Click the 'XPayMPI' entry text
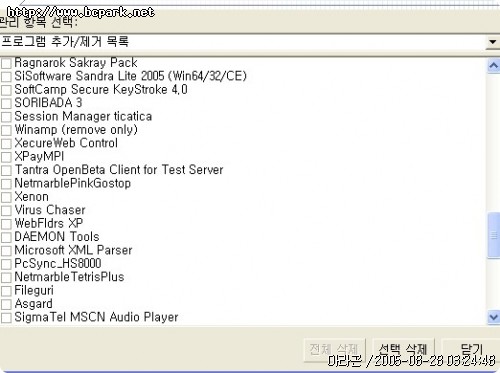Viewport: 500px width, 373px height. 39,156
